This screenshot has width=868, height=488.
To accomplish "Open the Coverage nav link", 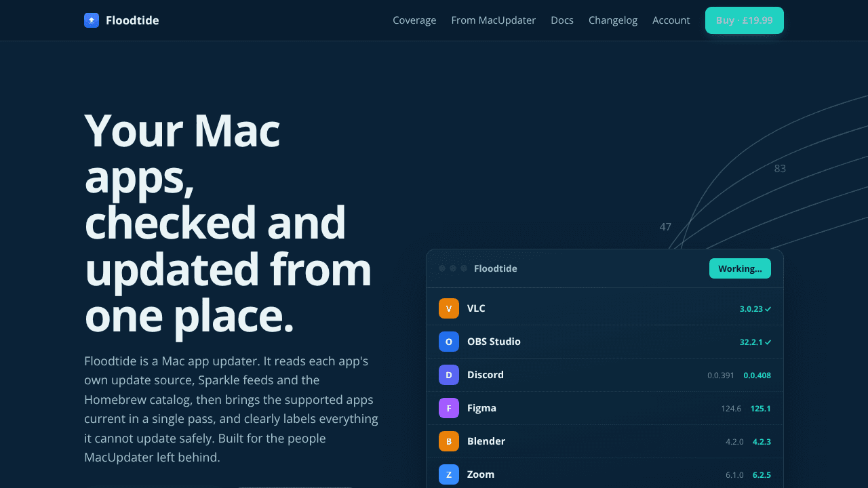I will [x=414, y=20].
